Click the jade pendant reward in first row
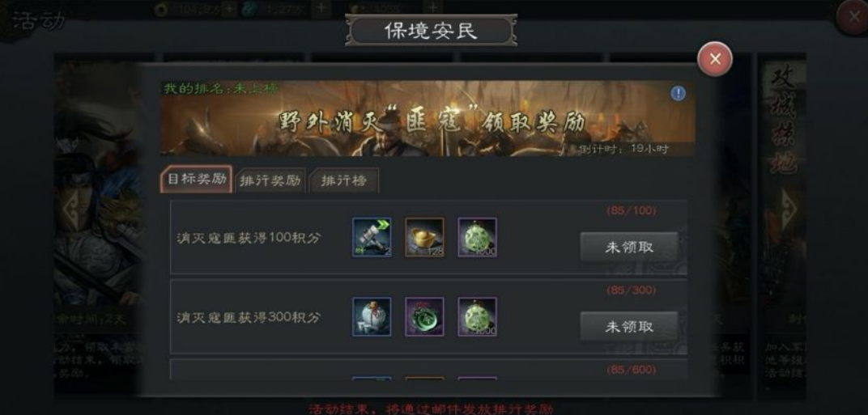Viewport: 868px width, 415px height. [477, 237]
